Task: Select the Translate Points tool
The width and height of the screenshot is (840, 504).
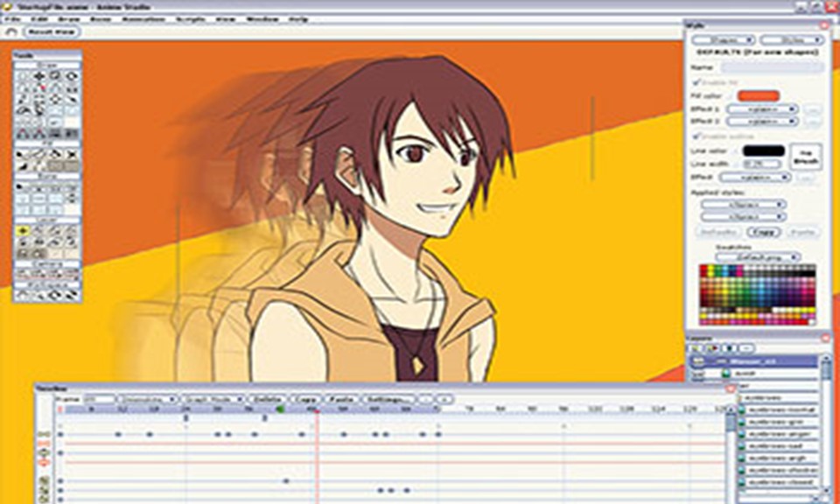Action: [39, 76]
